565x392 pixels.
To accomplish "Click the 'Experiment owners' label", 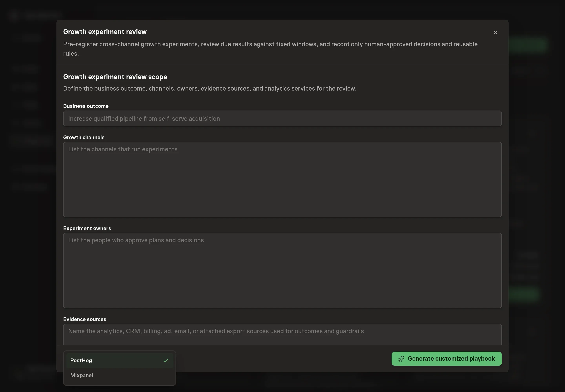I will [87, 228].
